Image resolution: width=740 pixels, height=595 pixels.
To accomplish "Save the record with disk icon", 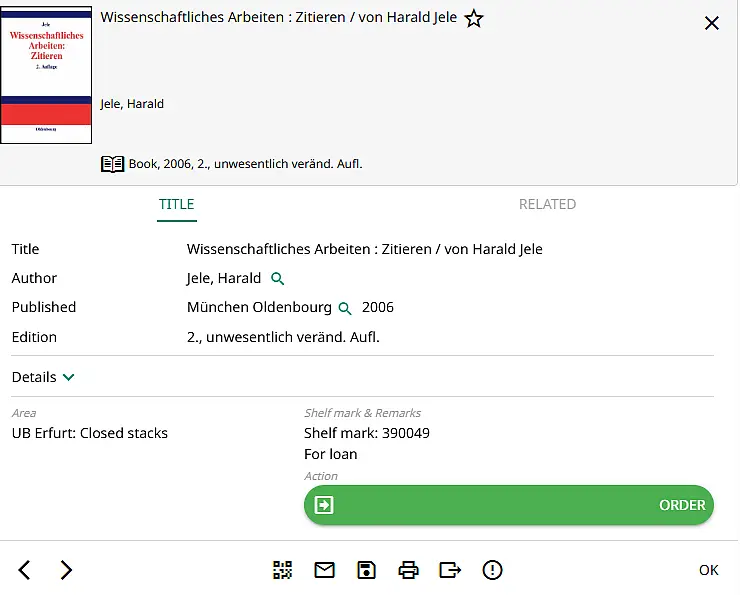I will [x=367, y=570].
